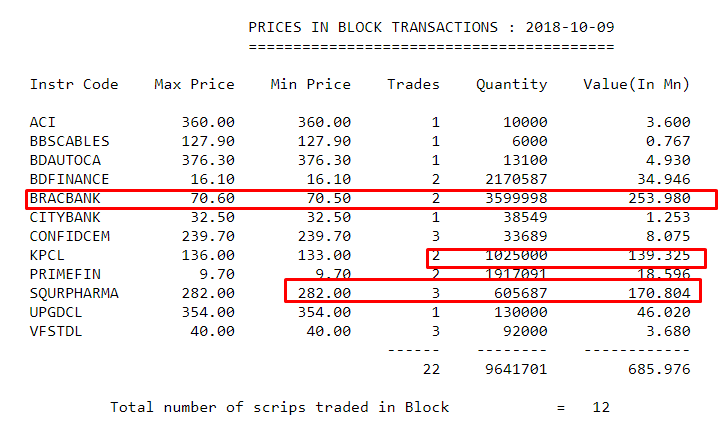Select SQURPHARMA value 170.804
719x430 pixels.
coord(659,293)
